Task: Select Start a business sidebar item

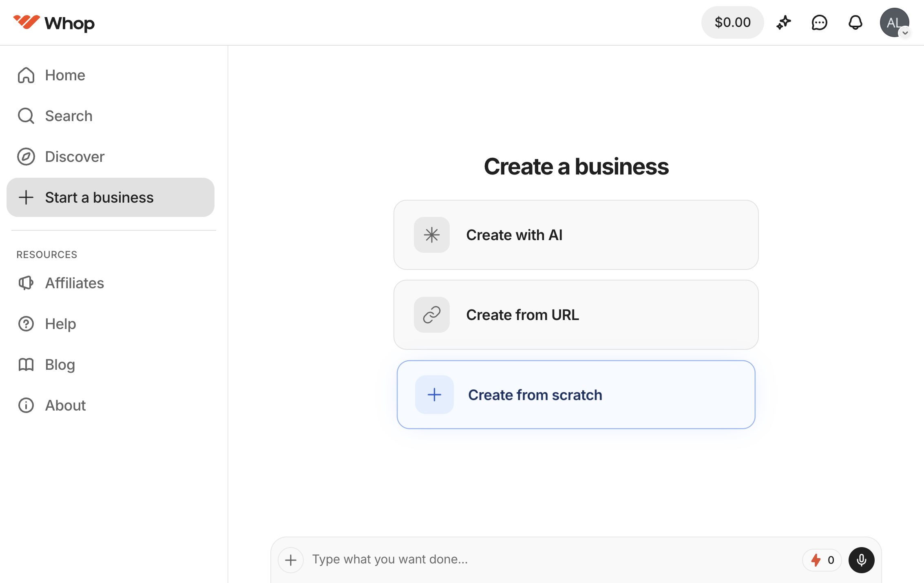Action: coord(111,197)
